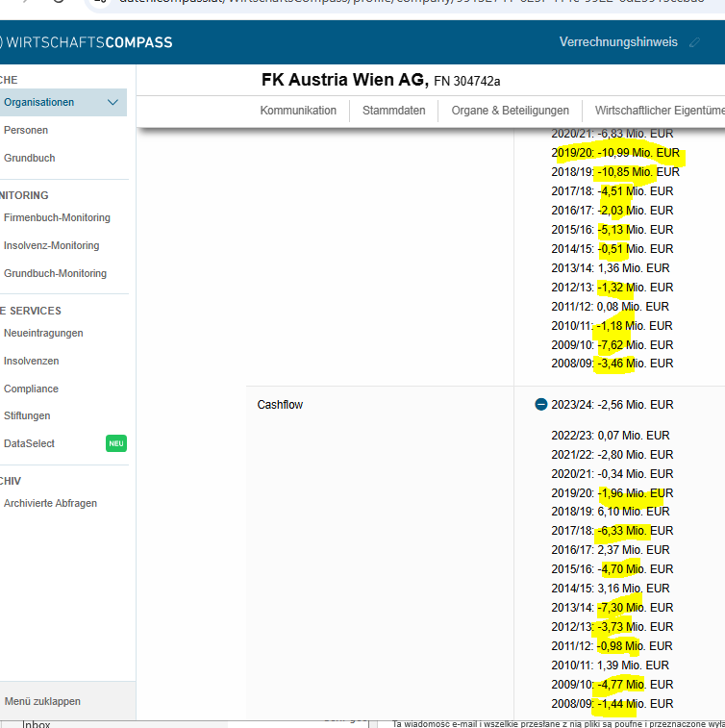725x728 pixels.
Task: Select Grundbuch-Monitoring entry
Action: [55, 273]
